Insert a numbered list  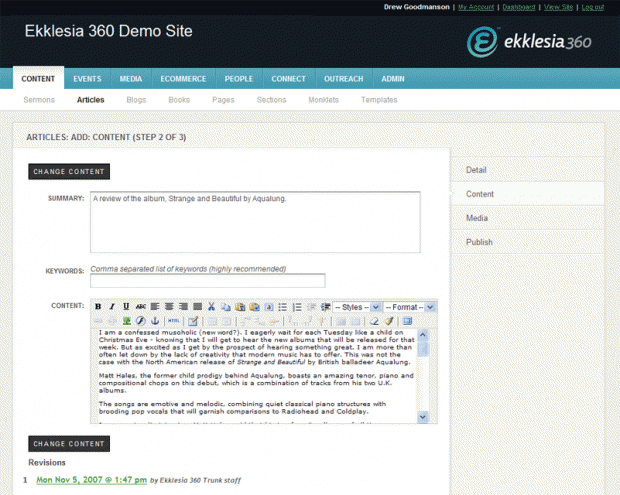pos(297,307)
